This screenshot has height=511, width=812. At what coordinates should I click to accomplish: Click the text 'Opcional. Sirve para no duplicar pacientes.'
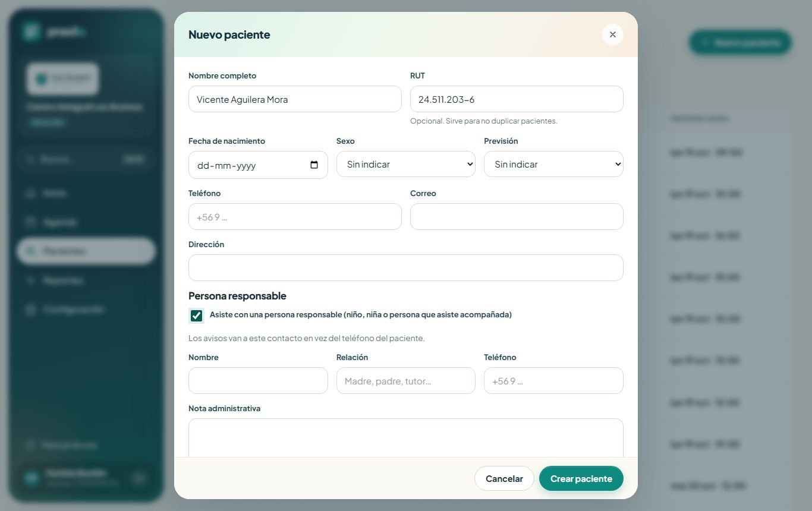[484, 121]
